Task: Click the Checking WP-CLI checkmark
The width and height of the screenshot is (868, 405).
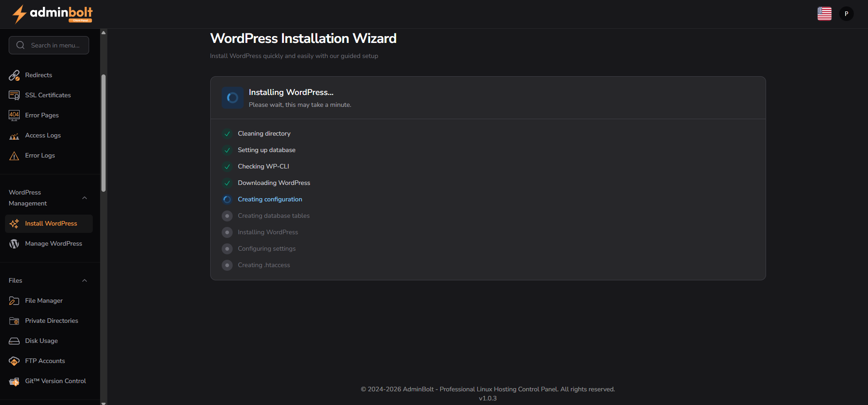Action: [x=227, y=167]
